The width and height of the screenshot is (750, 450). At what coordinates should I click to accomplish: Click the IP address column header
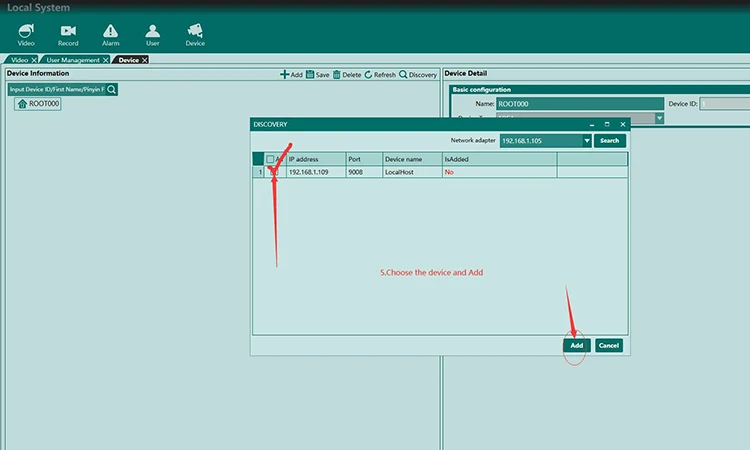point(316,159)
